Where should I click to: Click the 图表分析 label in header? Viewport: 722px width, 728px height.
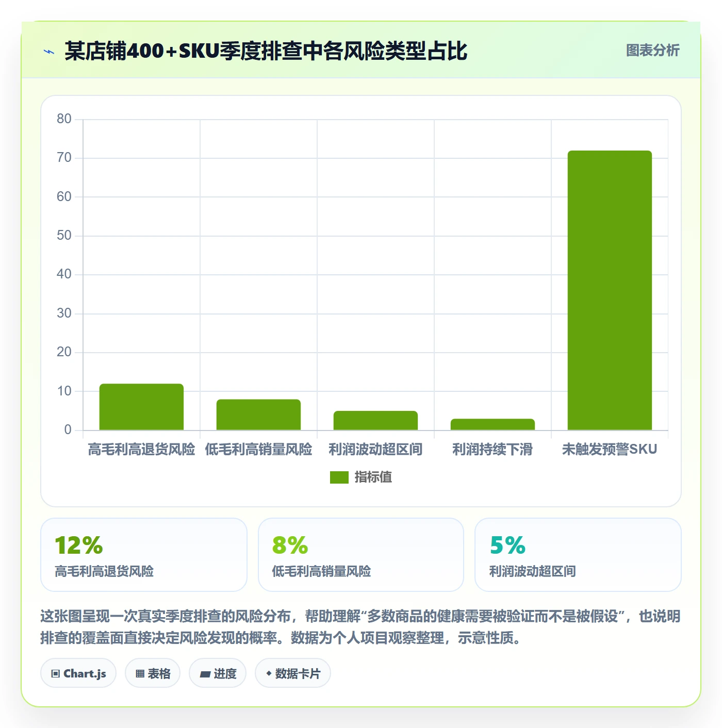(652, 51)
